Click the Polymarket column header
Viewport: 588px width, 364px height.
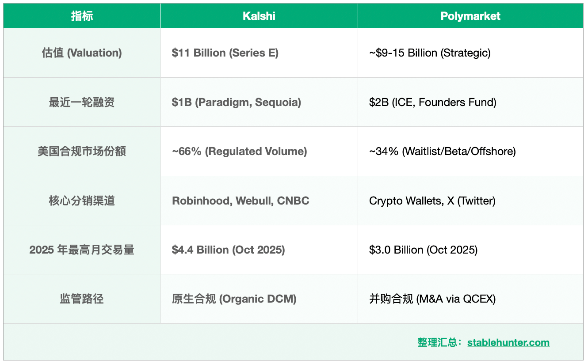point(470,16)
